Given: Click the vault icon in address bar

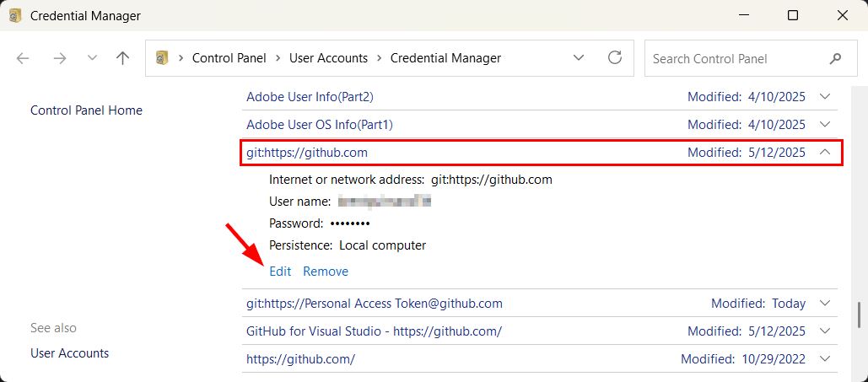Looking at the screenshot, I should tap(163, 58).
